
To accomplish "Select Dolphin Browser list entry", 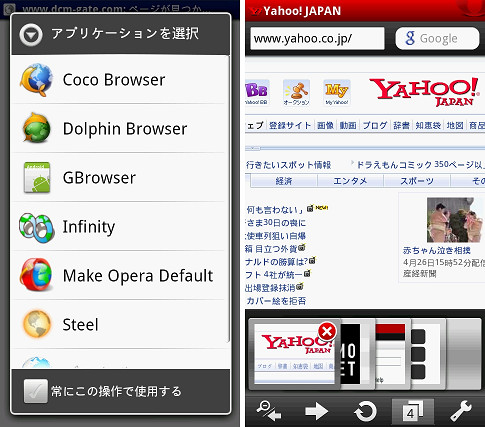I will pos(120,128).
